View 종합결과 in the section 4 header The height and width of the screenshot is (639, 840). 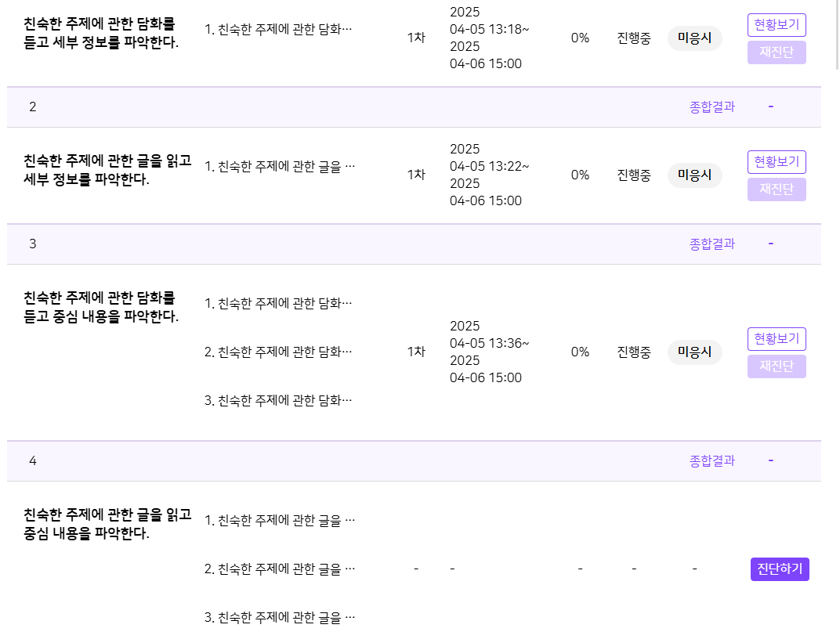coord(711,461)
